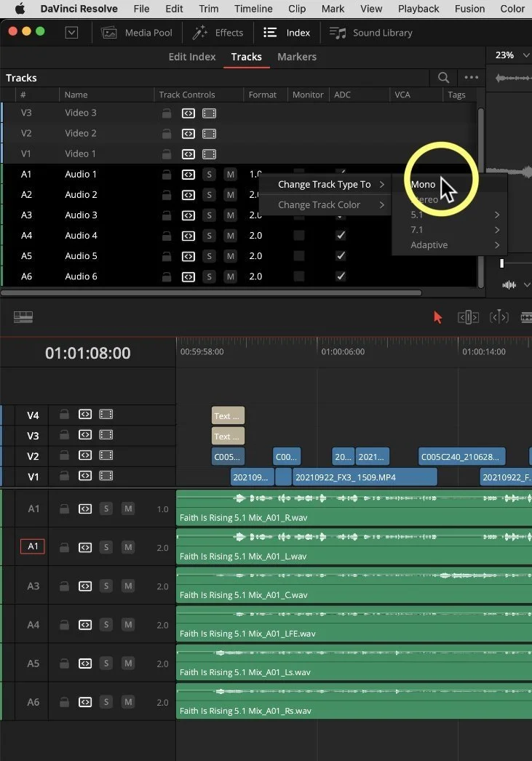
Task: Open the Playback menu
Action: click(418, 9)
